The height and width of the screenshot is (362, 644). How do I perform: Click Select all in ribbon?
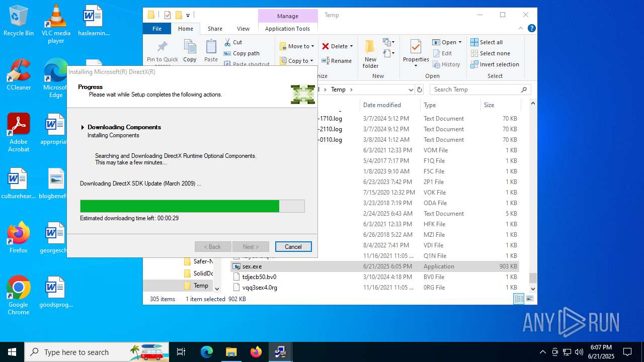[x=487, y=42]
